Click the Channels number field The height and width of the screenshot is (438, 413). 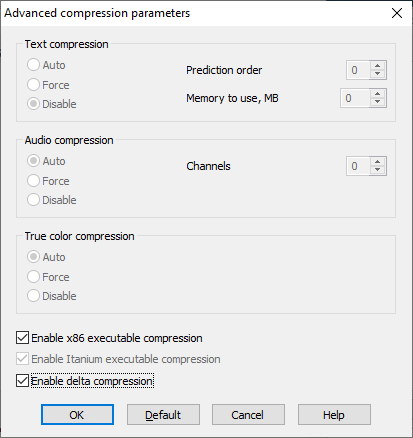point(358,166)
